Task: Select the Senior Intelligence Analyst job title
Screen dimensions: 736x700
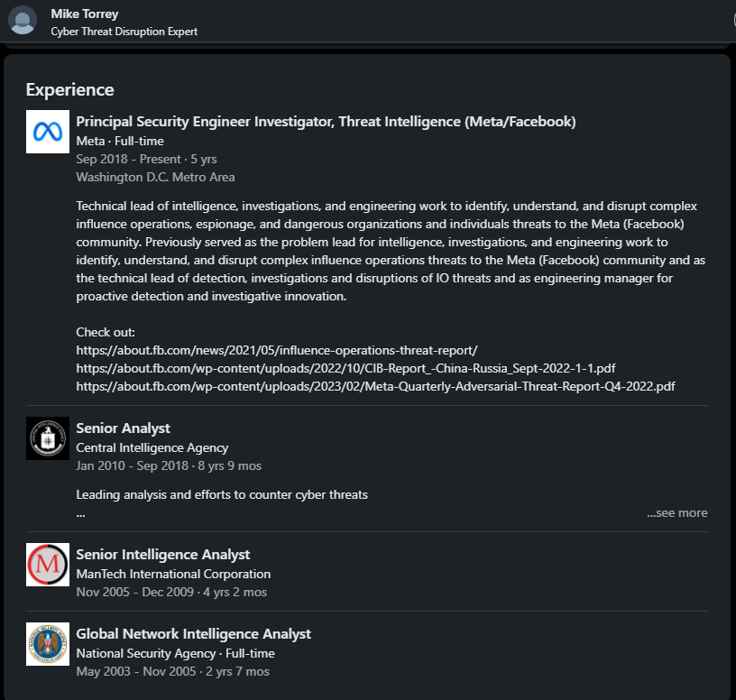Action: pyautogui.click(x=163, y=555)
